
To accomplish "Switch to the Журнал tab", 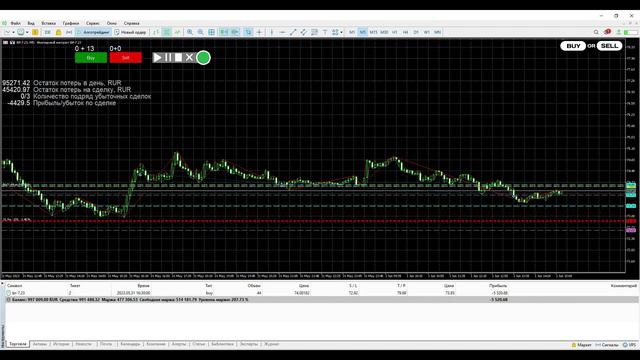I will (x=271, y=344).
